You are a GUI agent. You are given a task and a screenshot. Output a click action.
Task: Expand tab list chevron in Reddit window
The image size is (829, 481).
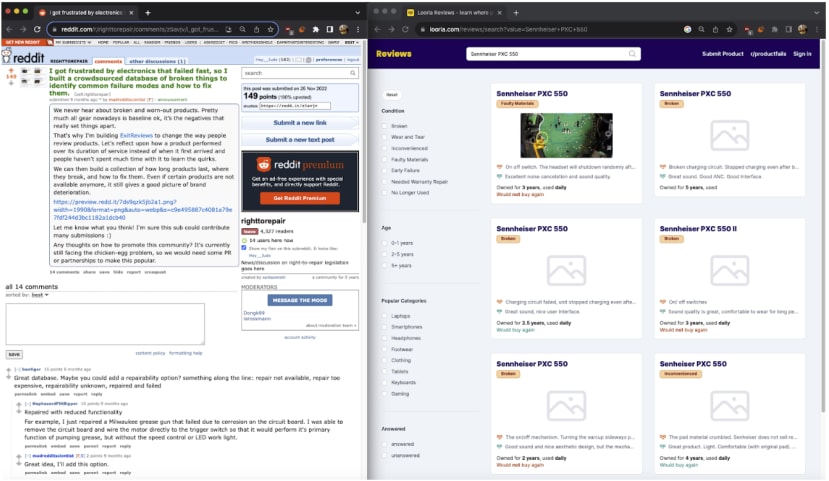click(358, 12)
